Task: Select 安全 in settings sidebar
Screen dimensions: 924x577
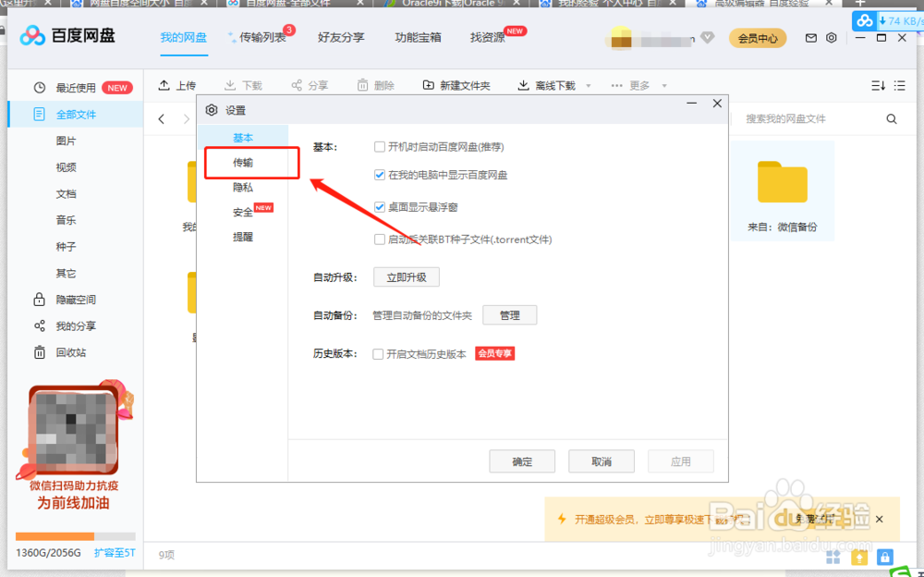Action: 243,212
